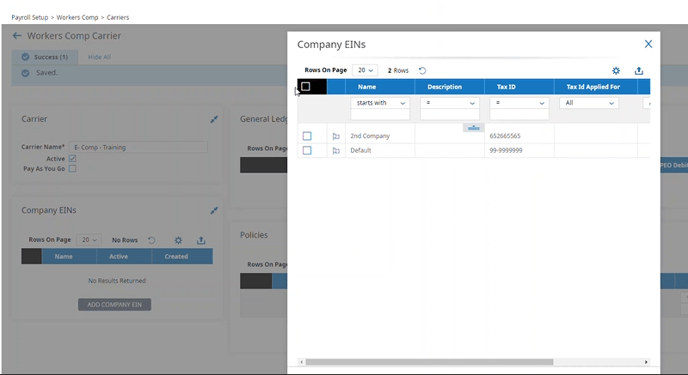
Task: Refresh the background Company EINs panel
Action: (x=151, y=240)
